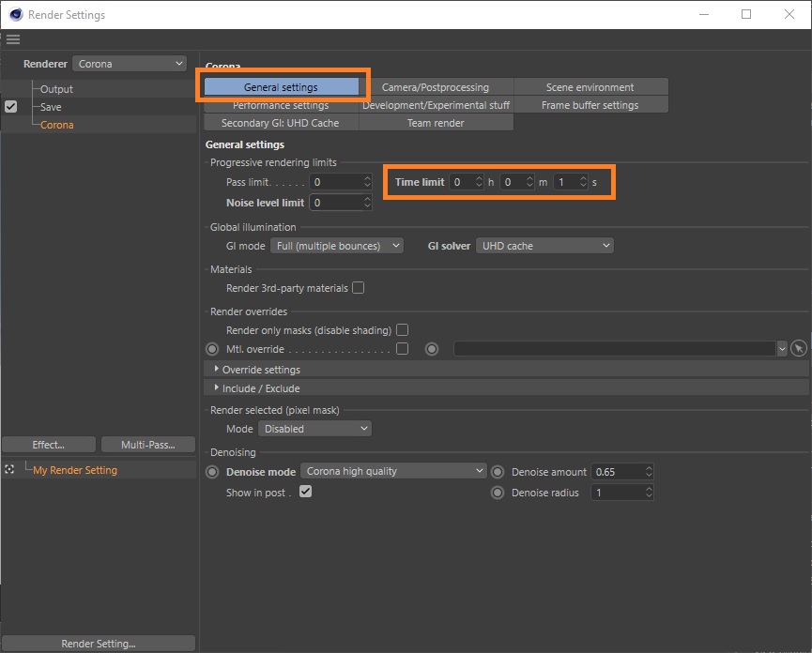Click the Time limit minutes stepper
The width and height of the screenshot is (812, 653).
click(x=529, y=182)
